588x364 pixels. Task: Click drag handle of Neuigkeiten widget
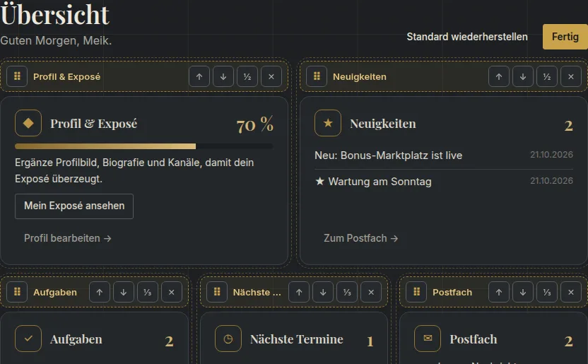317,76
